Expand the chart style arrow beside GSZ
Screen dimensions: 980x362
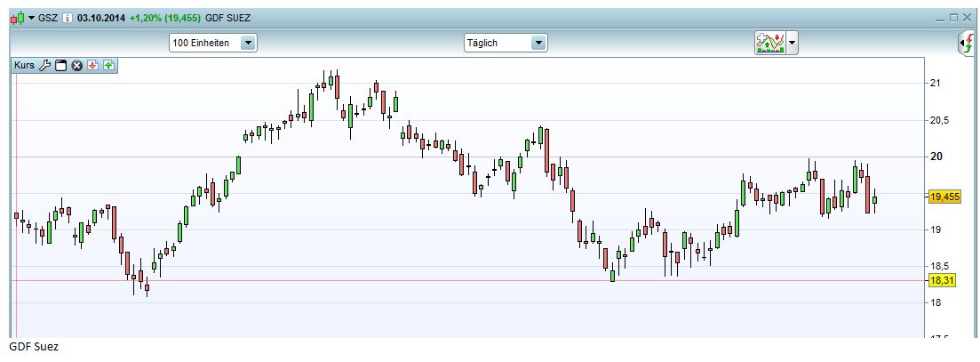[x=32, y=17]
